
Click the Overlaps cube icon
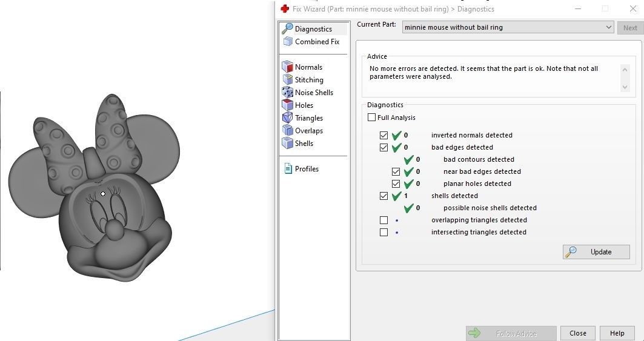pyautogui.click(x=288, y=131)
